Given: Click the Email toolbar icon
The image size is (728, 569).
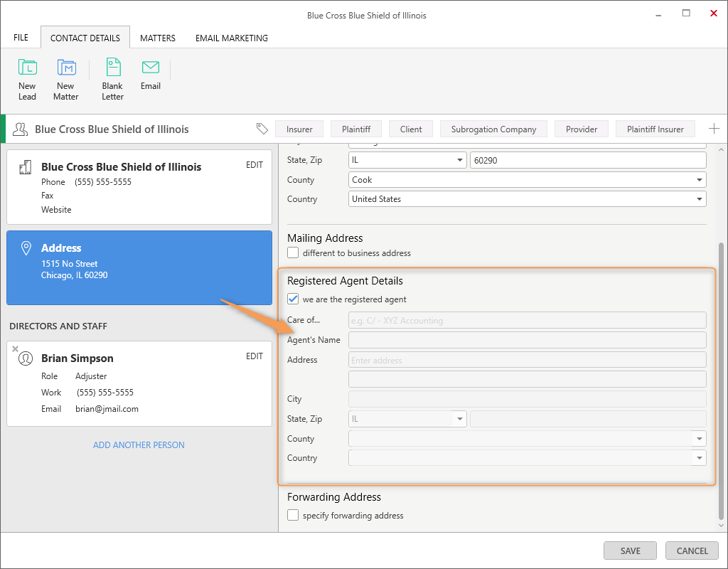Looking at the screenshot, I should [151, 68].
